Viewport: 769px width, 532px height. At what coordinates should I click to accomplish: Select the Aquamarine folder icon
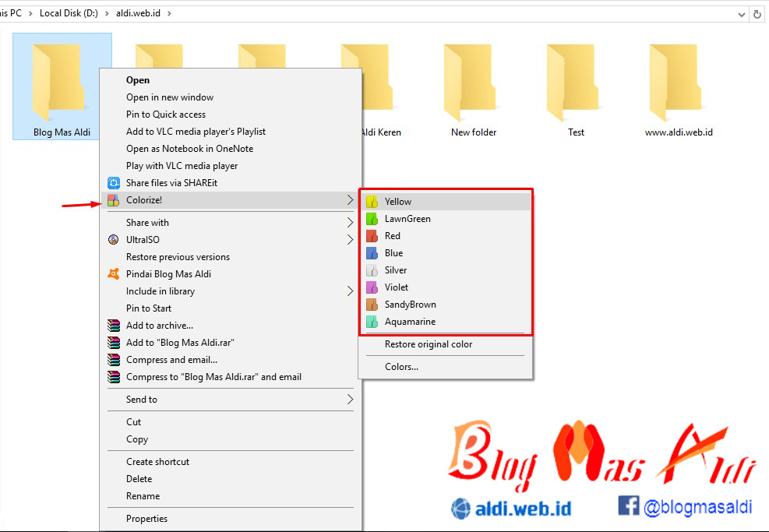pyautogui.click(x=372, y=321)
